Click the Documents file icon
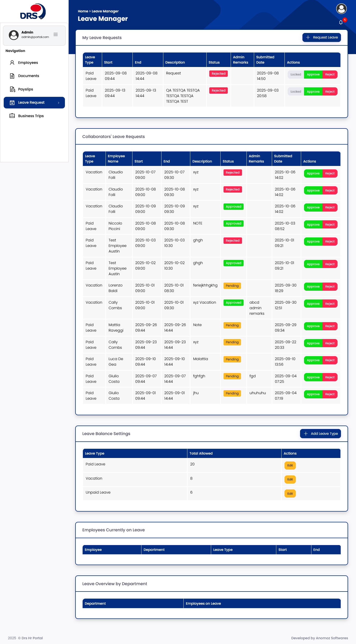Viewport: 356px width, 644px height. (x=12, y=76)
